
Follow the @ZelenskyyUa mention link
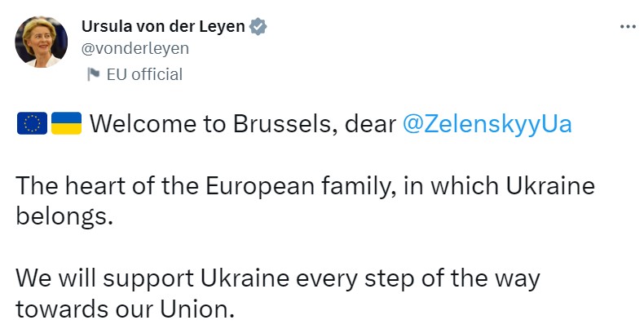[x=488, y=124]
